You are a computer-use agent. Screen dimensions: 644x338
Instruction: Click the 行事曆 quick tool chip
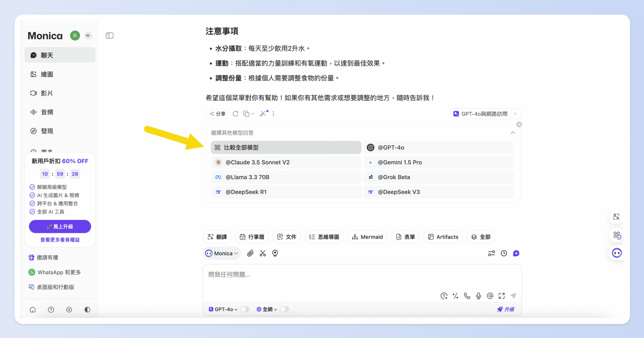click(252, 237)
